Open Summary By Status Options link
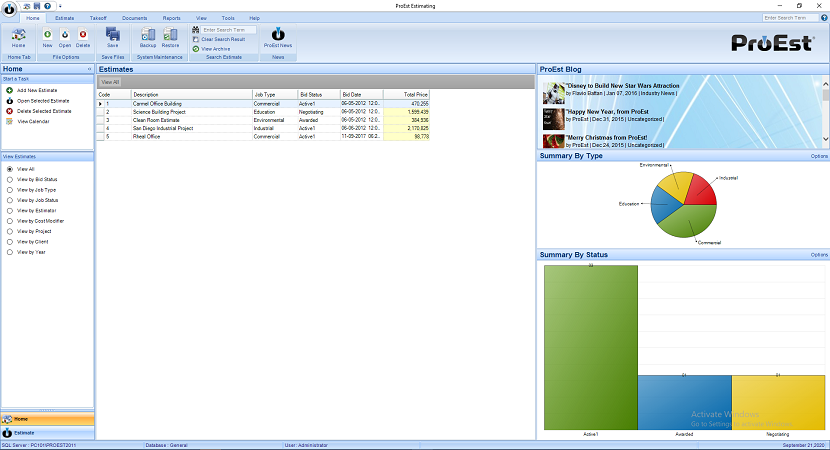Image resolution: width=830 pixels, height=450 pixels. 819,255
